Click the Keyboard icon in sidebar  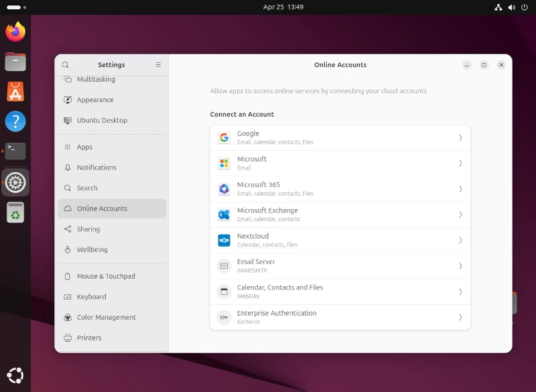click(68, 297)
